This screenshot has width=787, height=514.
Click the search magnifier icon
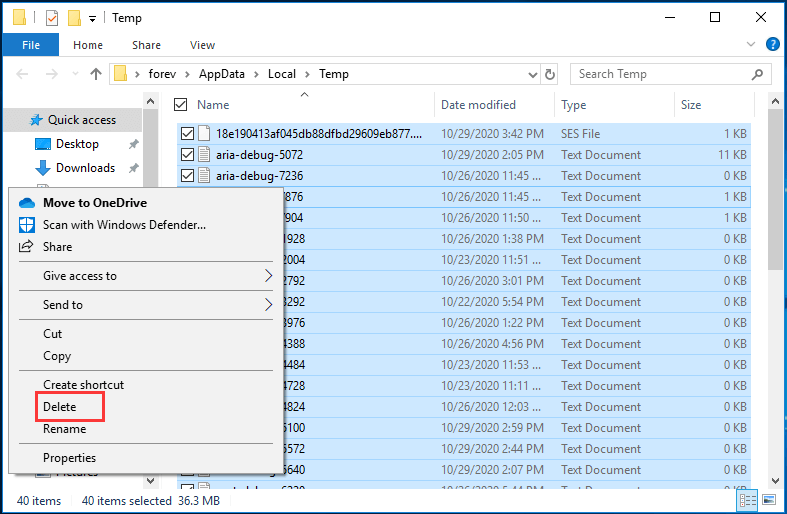757,74
